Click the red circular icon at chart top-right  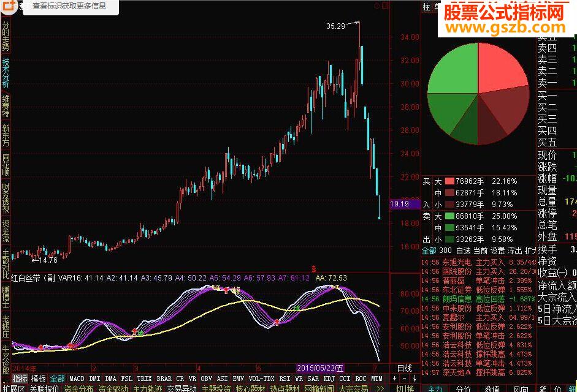coord(376,6)
